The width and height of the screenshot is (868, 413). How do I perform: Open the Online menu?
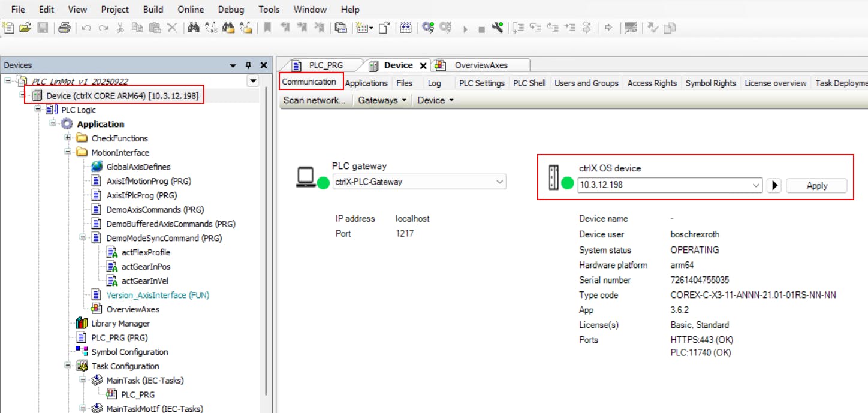tap(189, 9)
